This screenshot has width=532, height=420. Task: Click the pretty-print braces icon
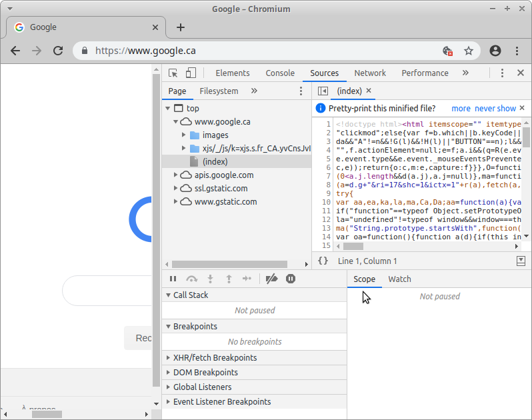pyautogui.click(x=323, y=261)
